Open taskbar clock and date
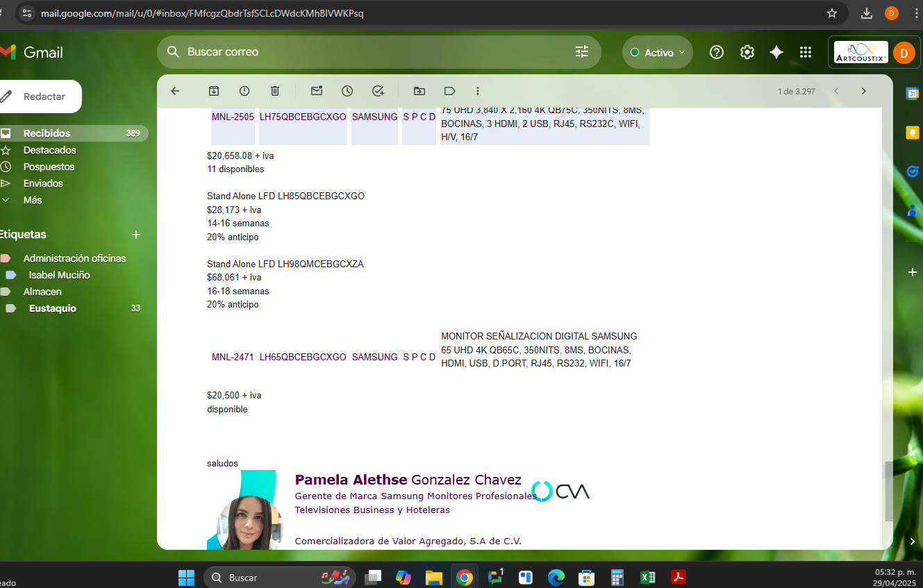 click(x=895, y=577)
